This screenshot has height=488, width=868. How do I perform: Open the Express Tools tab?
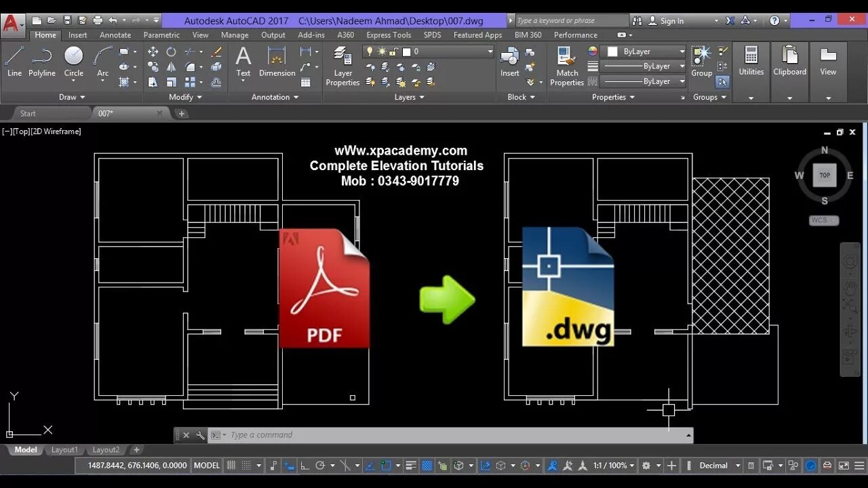[389, 35]
